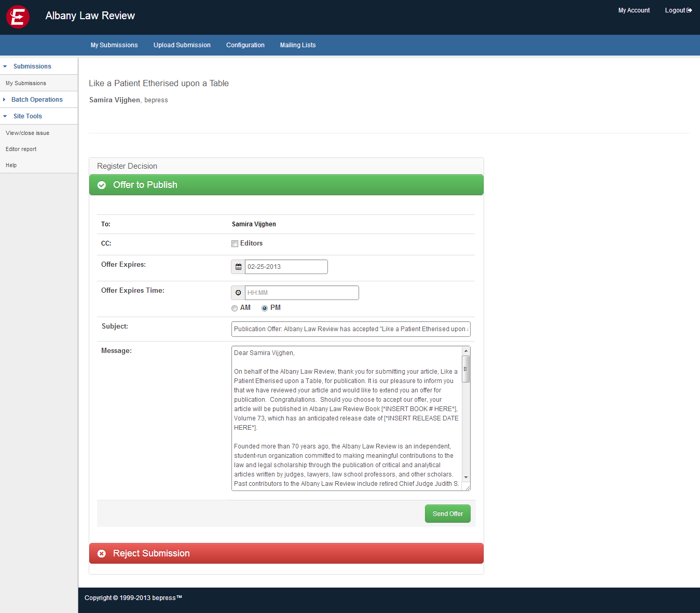700x613 pixels.
Task: Open the My Account link
Action: pyautogui.click(x=634, y=10)
